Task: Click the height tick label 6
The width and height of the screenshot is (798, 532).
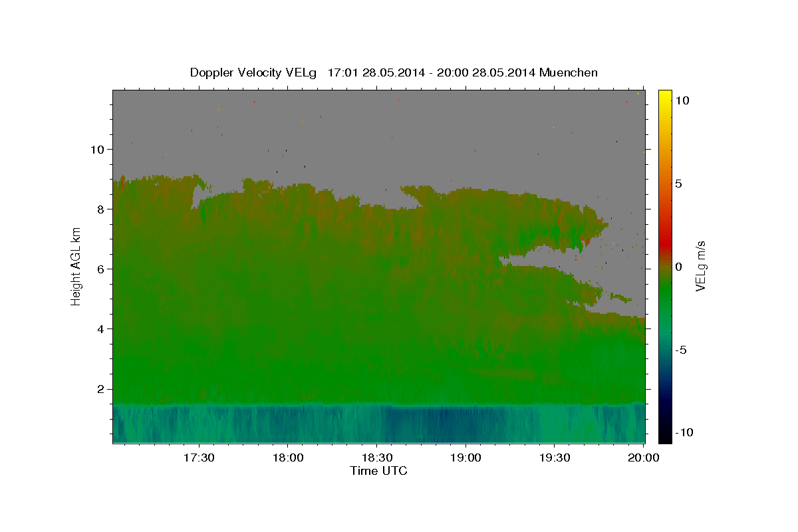Action: (102, 269)
